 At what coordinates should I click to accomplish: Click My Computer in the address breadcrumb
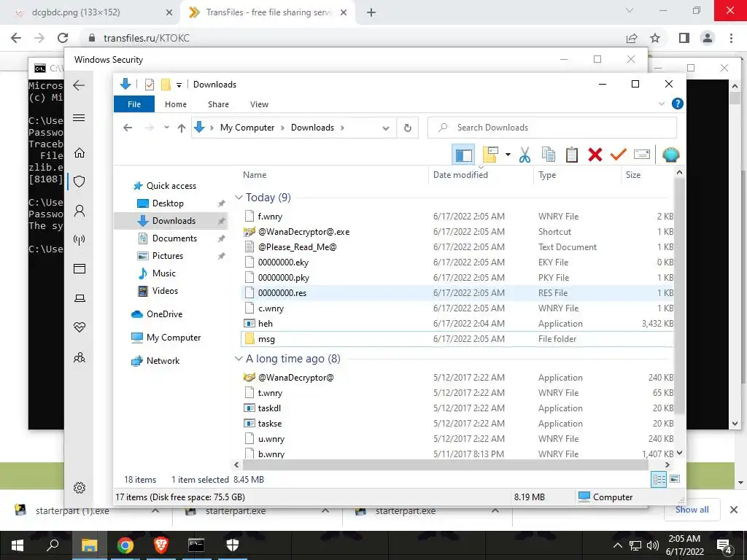coord(247,128)
